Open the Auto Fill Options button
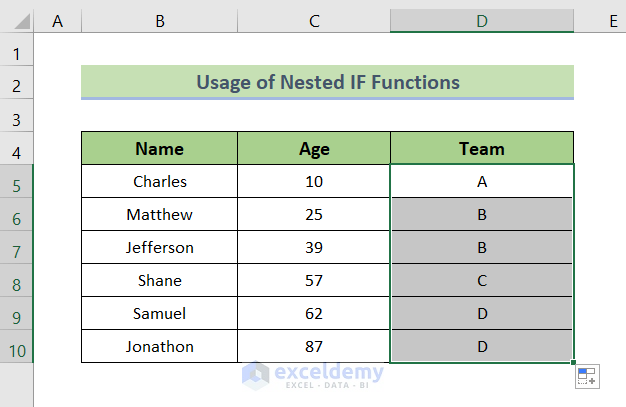 pyautogui.click(x=586, y=377)
